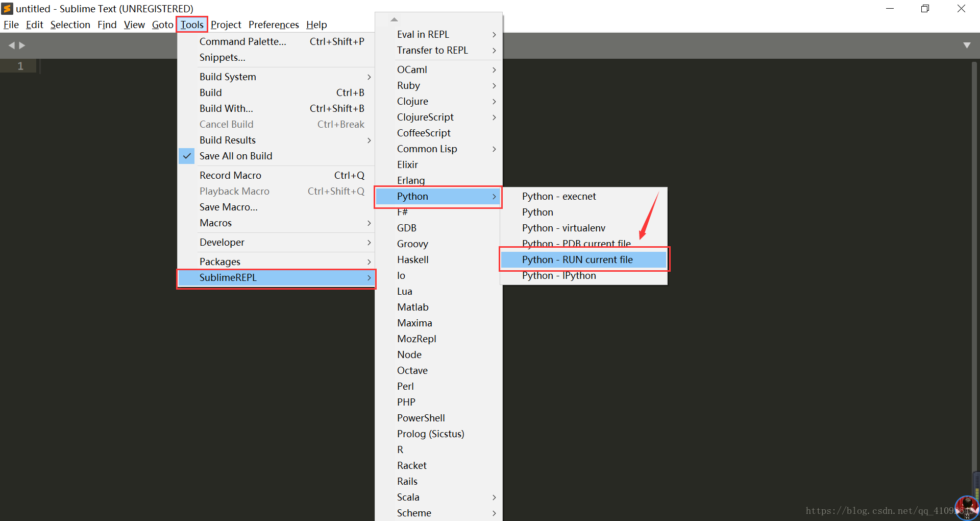The width and height of the screenshot is (980, 521).
Task: Launch the Node REPL
Action: (x=438, y=354)
